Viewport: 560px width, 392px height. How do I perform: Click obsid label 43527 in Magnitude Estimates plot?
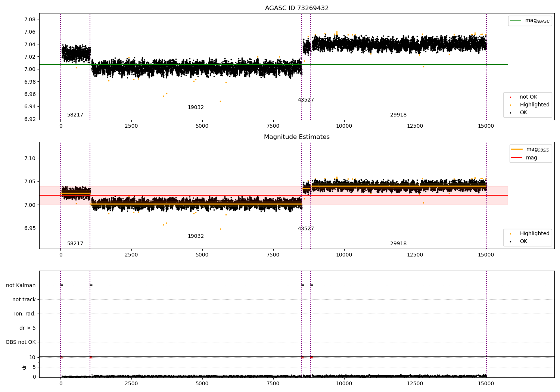306,229
